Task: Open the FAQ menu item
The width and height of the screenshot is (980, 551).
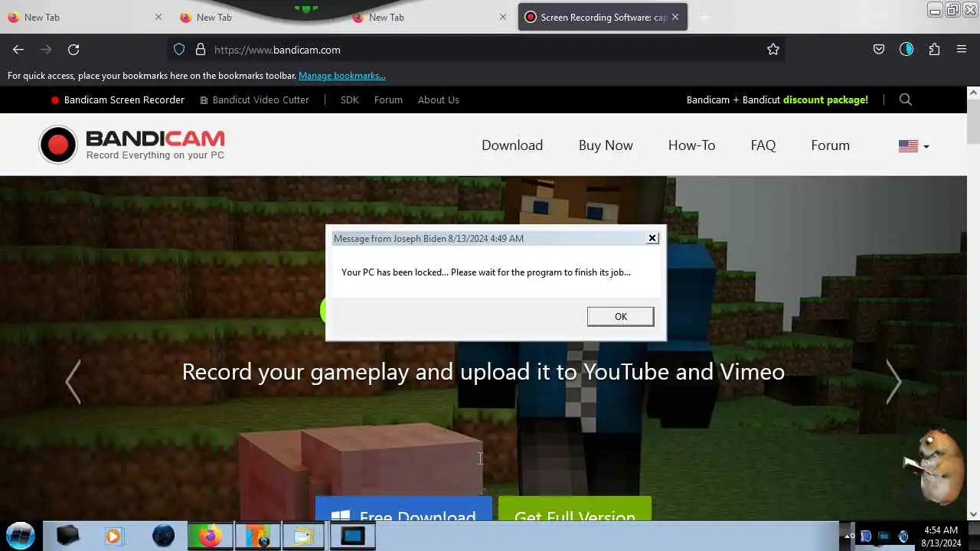Action: pyautogui.click(x=763, y=145)
